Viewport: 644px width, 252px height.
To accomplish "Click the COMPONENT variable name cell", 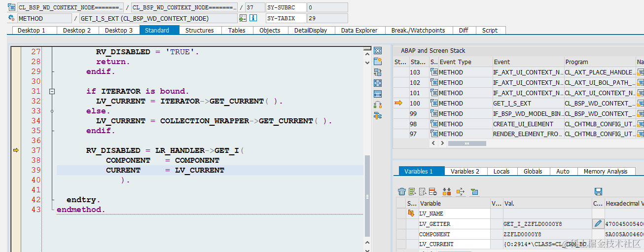I will pos(454,234).
